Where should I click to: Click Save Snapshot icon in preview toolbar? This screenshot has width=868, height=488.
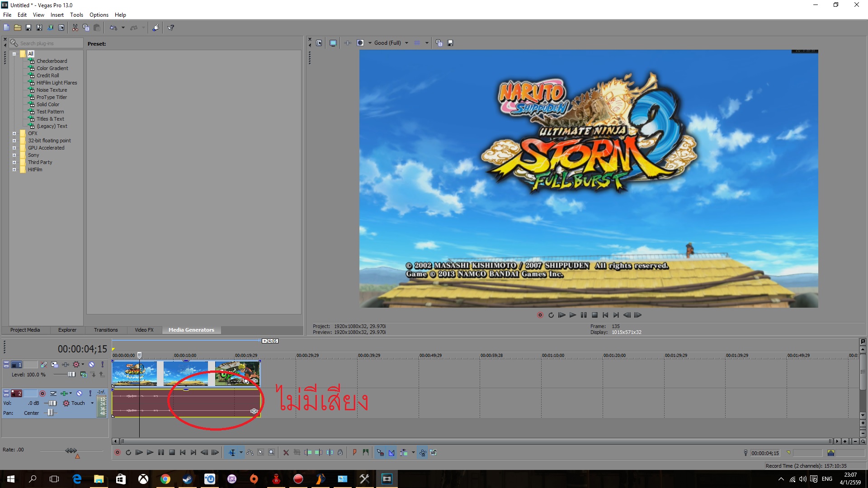[x=450, y=43]
